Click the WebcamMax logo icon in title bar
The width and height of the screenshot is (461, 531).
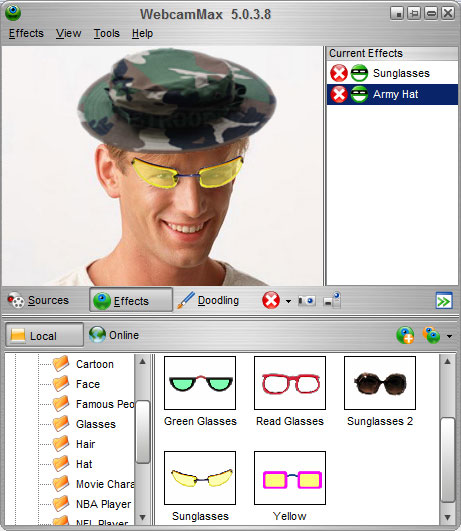[x=13, y=13]
